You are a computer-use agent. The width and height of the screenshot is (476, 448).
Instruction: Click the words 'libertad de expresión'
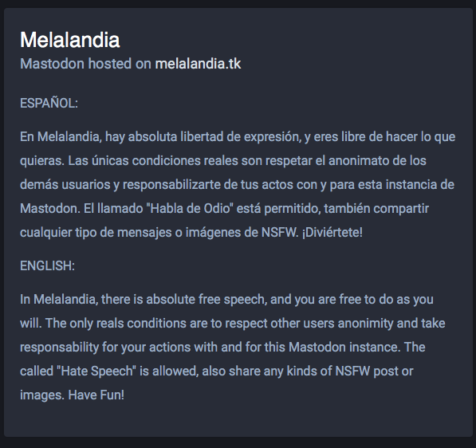[240, 136]
